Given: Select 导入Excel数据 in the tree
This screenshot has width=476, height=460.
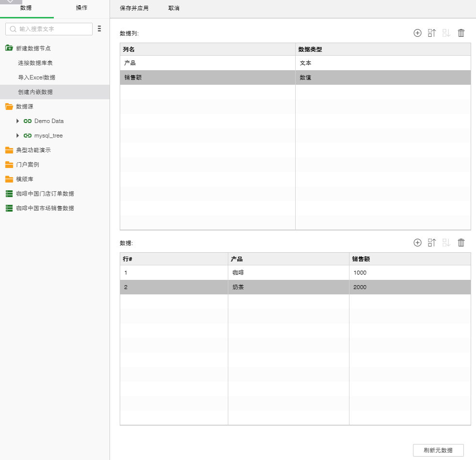Looking at the screenshot, I should click(x=36, y=77).
